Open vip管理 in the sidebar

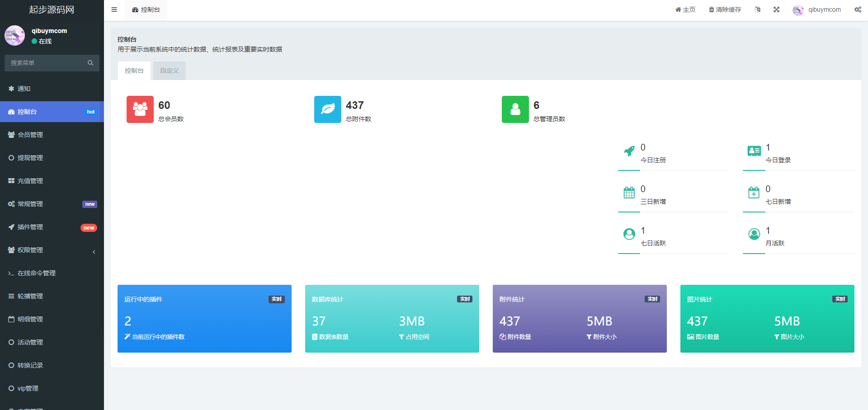tap(52, 388)
